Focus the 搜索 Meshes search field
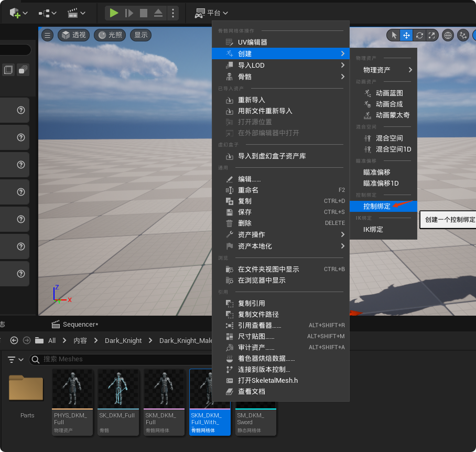This screenshot has width=476, height=452. tap(122, 359)
